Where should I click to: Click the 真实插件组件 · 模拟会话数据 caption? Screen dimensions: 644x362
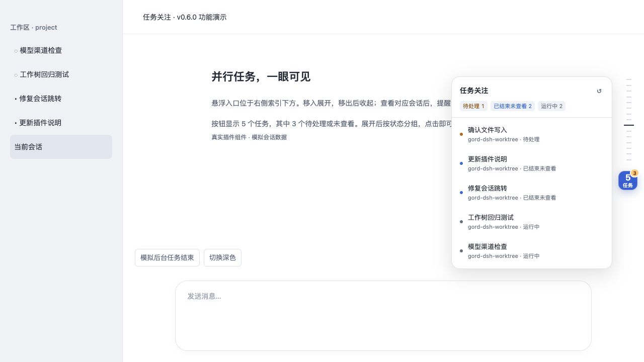coord(249,137)
